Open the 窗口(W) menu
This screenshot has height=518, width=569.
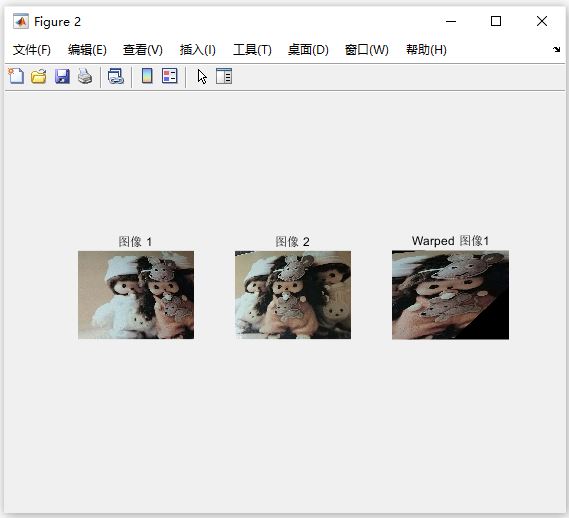coord(367,50)
